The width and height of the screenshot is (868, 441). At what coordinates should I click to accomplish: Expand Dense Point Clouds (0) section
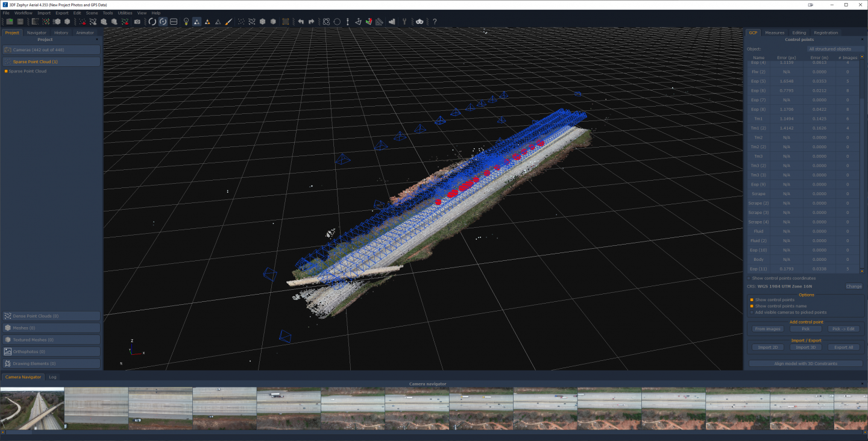[x=51, y=316]
